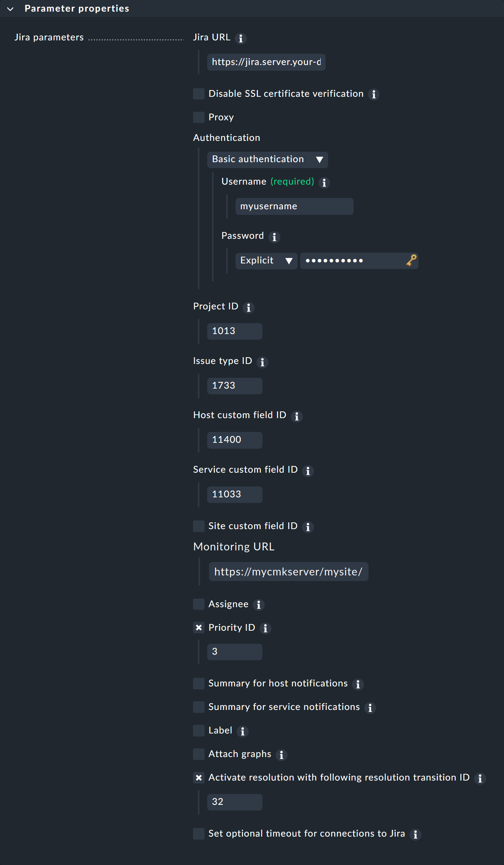Show Password help information
The width and height of the screenshot is (504, 865).
pos(274,237)
